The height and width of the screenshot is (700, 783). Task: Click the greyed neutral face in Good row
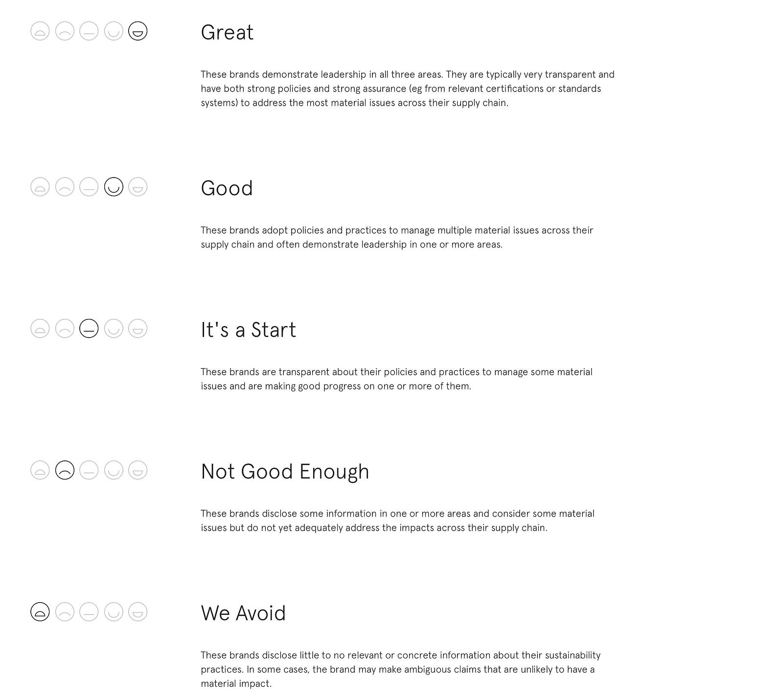89,187
